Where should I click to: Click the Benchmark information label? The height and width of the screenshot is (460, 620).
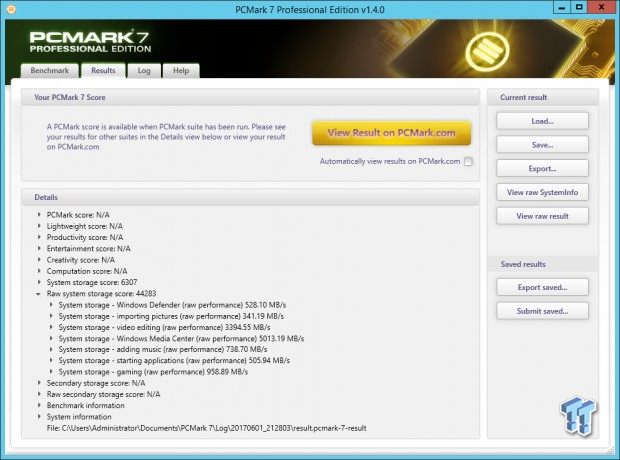point(85,405)
